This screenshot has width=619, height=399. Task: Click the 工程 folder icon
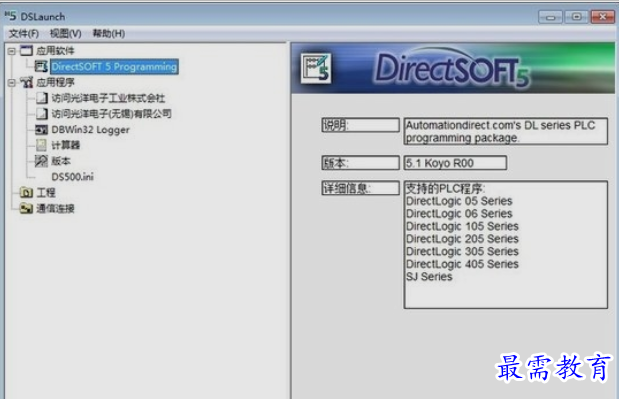coord(26,193)
